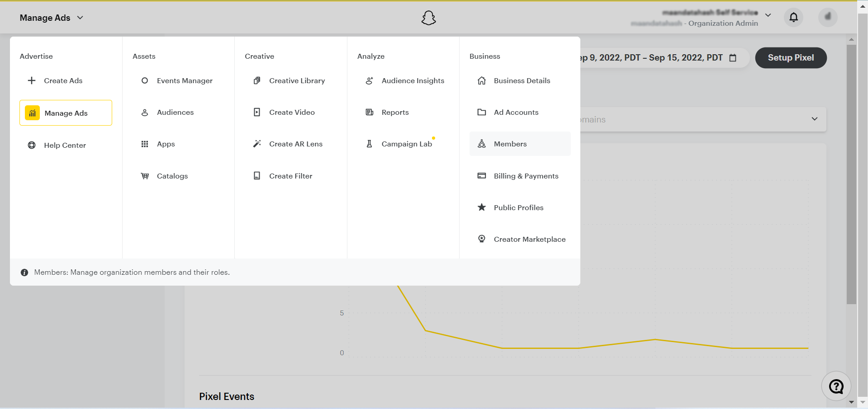Open Creator Marketplace link
This screenshot has height=409, width=868.
529,239
